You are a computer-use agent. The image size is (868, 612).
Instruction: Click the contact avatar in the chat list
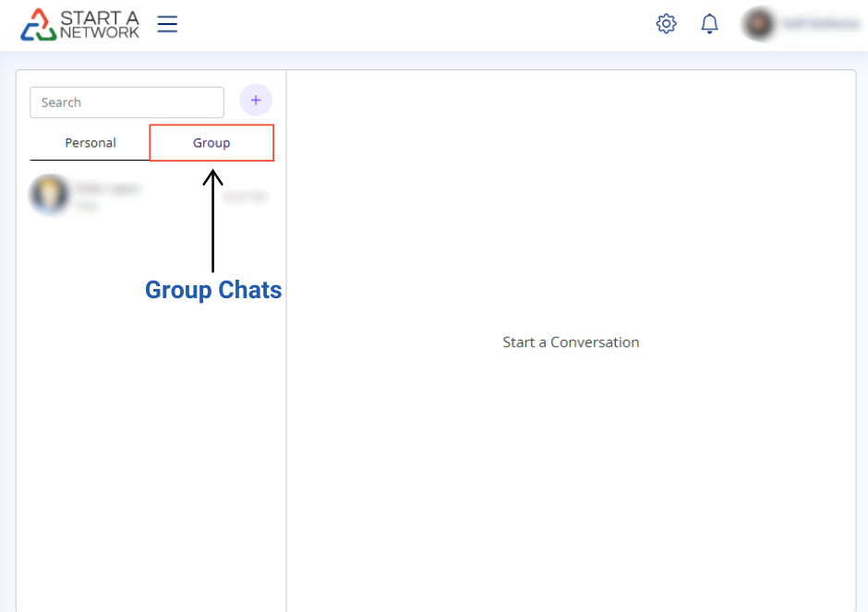(x=49, y=195)
